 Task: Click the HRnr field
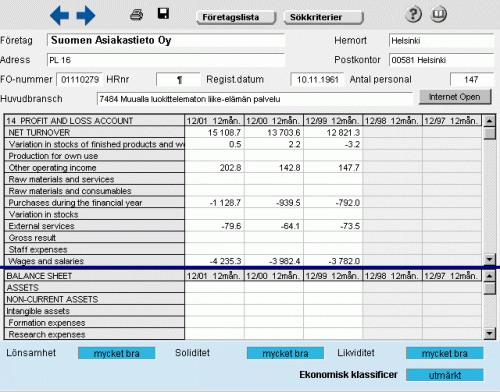(178, 80)
